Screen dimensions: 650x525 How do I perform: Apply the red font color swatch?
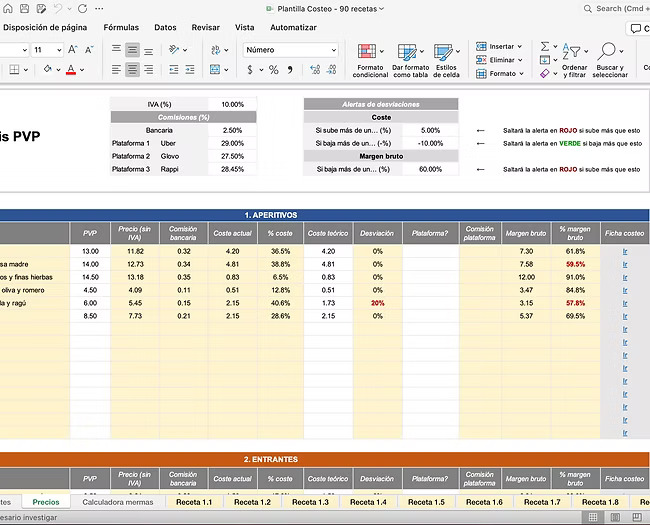click(70, 70)
